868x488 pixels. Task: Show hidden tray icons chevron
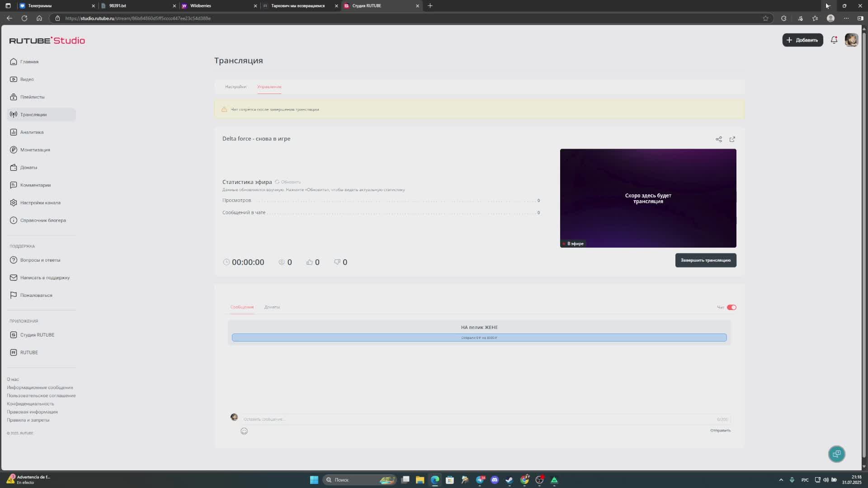pyautogui.click(x=781, y=480)
